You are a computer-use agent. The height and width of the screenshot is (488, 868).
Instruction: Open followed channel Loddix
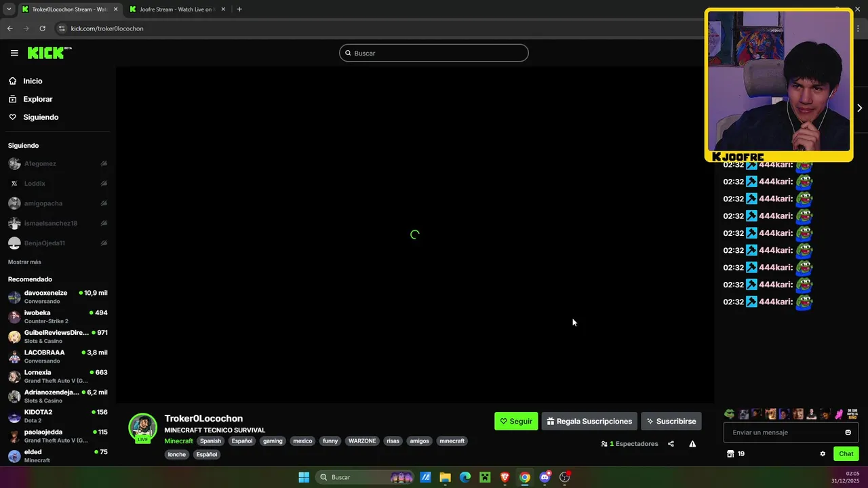[58, 183]
